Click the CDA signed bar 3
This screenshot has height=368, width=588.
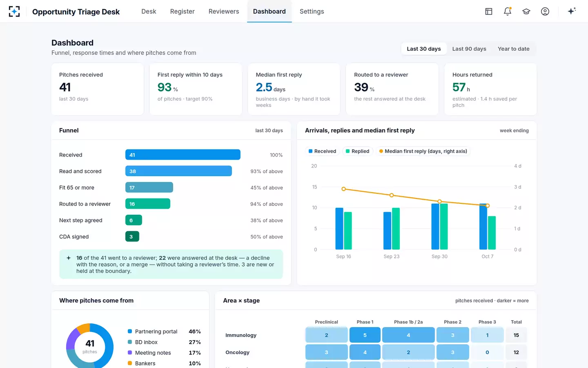tap(132, 236)
